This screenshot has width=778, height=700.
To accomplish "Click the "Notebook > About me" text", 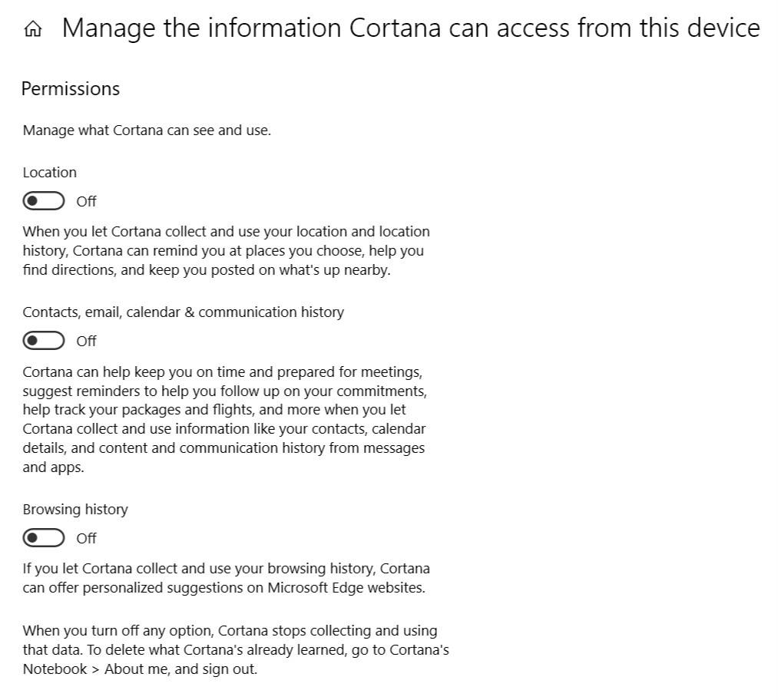I will (x=108, y=669).
